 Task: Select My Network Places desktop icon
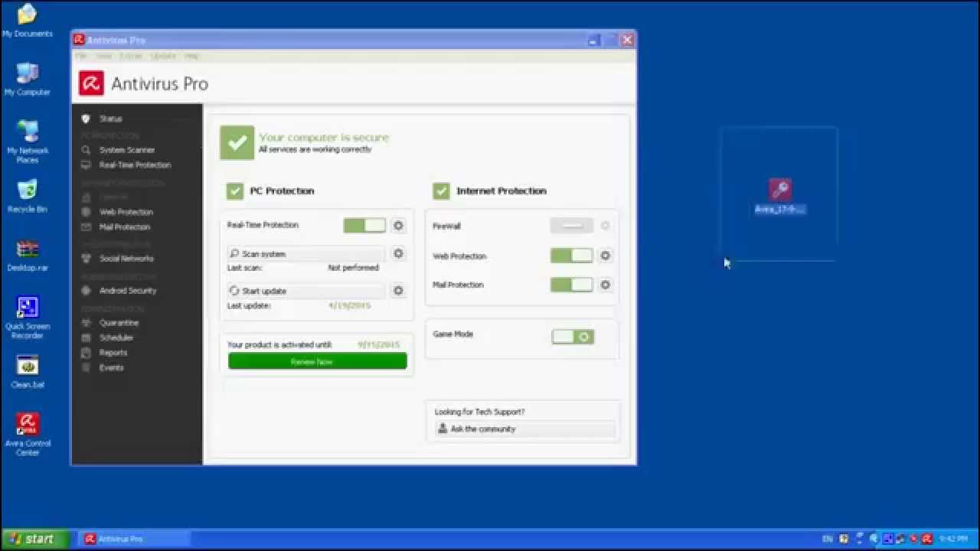coord(28,142)
